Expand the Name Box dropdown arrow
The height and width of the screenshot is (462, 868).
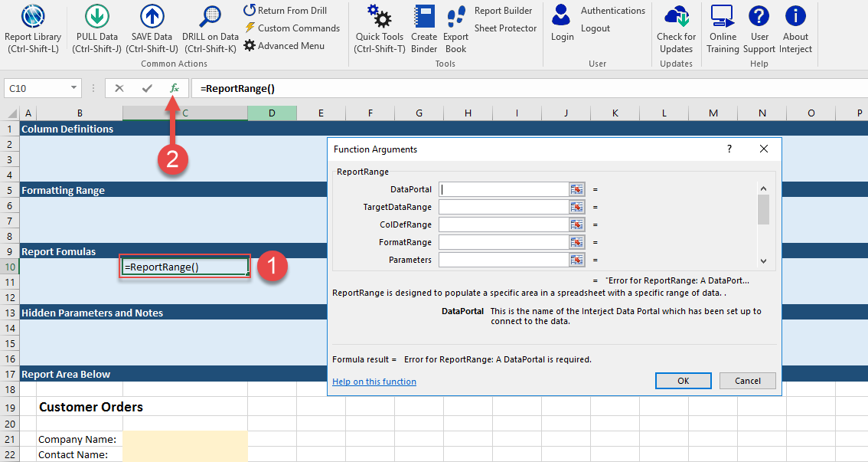[x=73, y=88]
